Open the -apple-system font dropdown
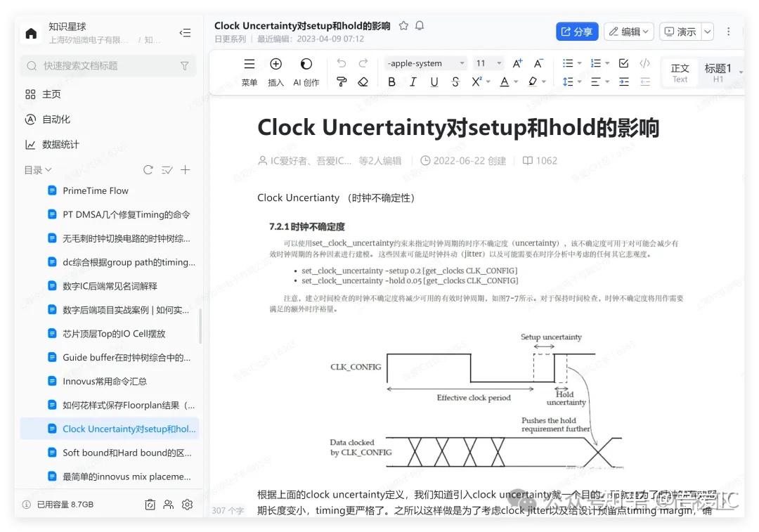Image resolution: width=759 pixels, height=532 pixels. coord(425,63)
